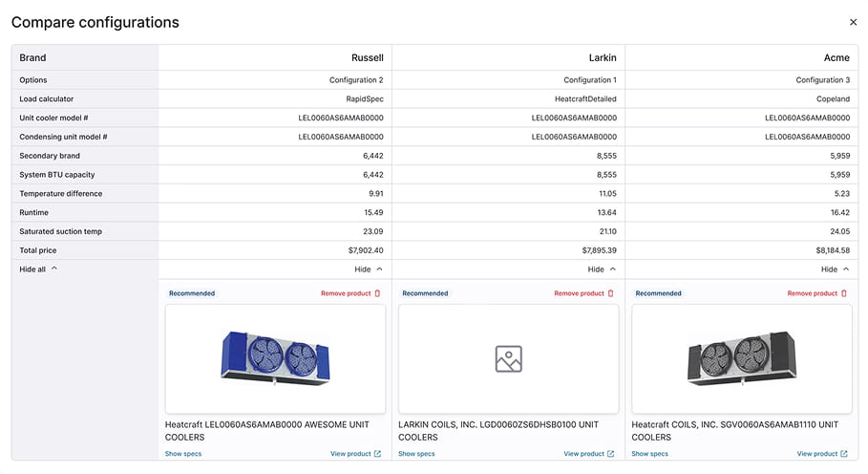Click Configuration 3 option cell

click(x=822, y=79)
